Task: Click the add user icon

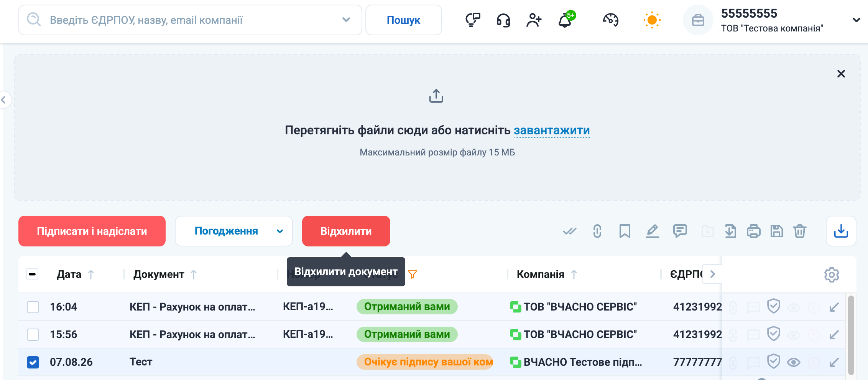Action: tap(534, 20)
